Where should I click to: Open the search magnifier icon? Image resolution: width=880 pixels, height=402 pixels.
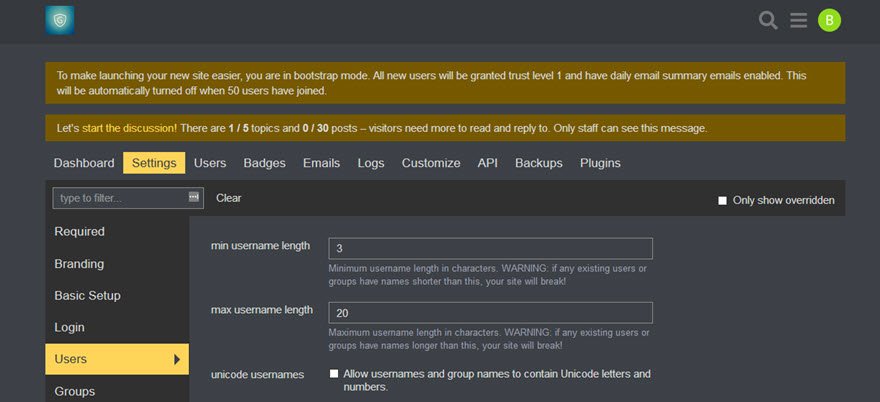click(x=768, y=21)
